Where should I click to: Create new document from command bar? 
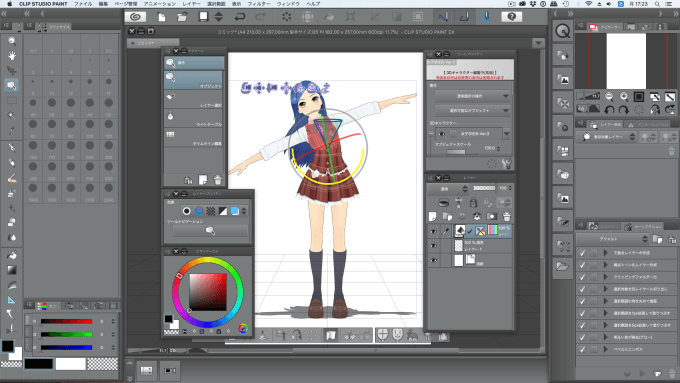coord(161,17)
